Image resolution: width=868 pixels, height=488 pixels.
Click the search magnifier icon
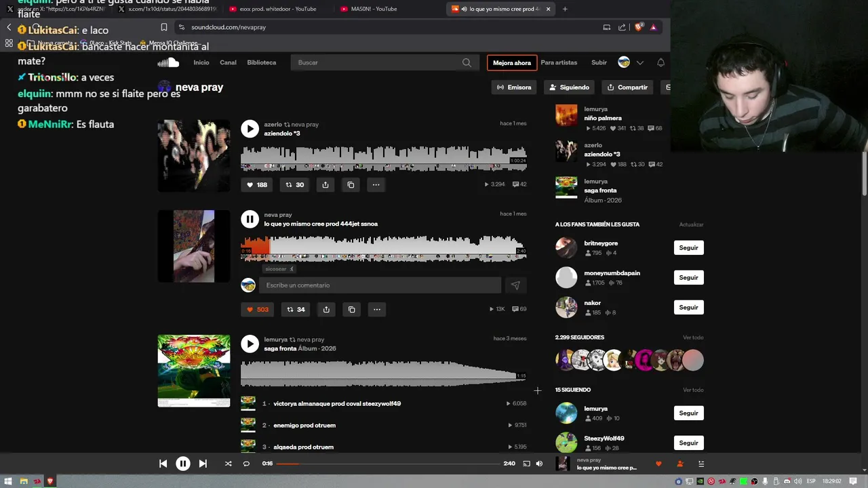(467, 62)
